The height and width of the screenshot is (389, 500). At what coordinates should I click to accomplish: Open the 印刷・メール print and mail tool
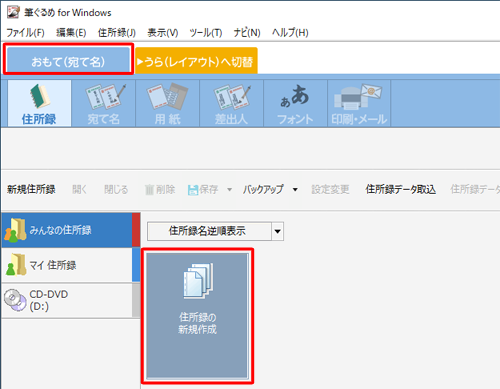point(359,103)
